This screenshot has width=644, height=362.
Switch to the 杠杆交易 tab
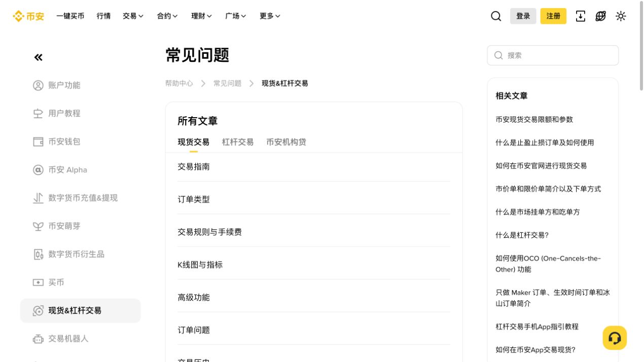238,142
